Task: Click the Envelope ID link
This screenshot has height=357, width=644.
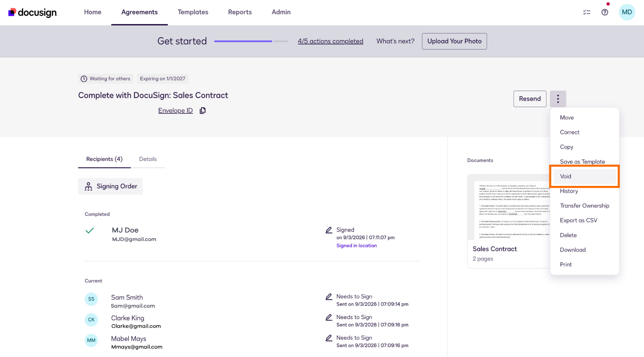Action: pos(175,110)
